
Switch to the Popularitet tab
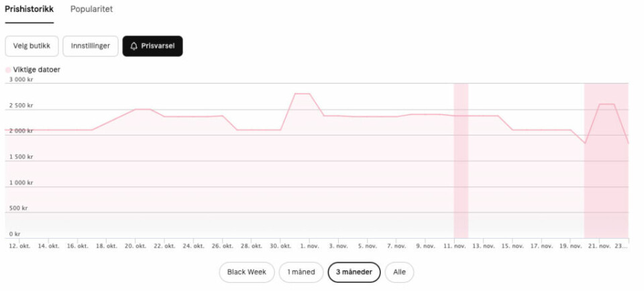coord(92,9)
